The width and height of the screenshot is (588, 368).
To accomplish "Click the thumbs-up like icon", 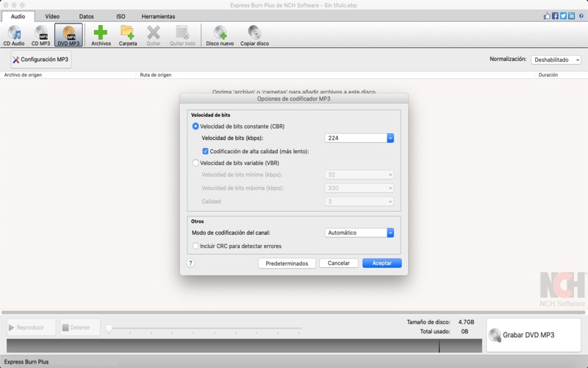I will pos(547,15).
